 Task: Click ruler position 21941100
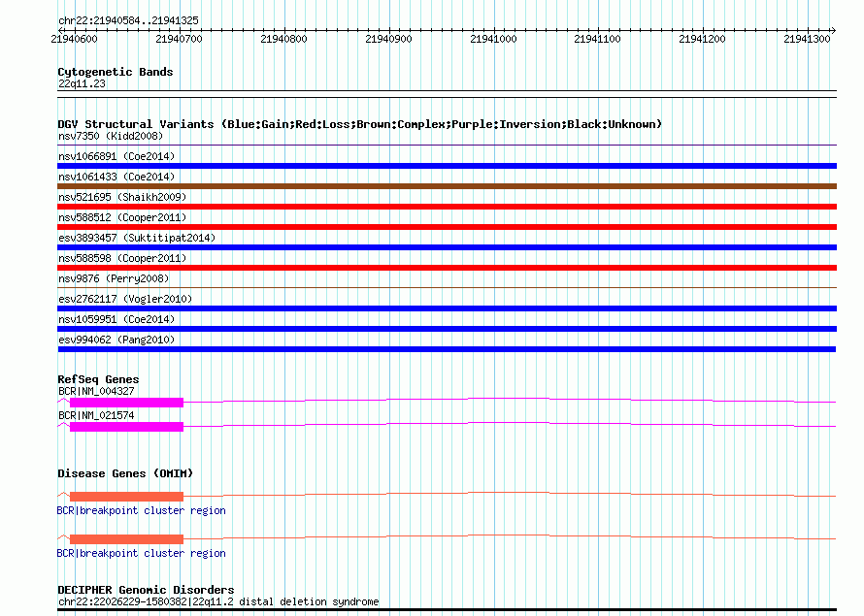[x=597, y=39]
